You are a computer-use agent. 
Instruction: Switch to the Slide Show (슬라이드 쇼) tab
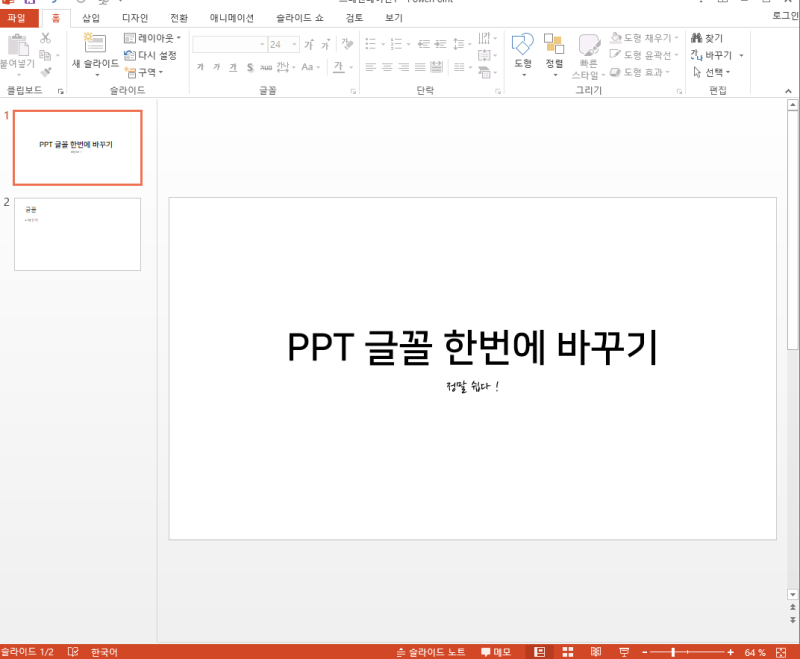(x=299, y=18)
